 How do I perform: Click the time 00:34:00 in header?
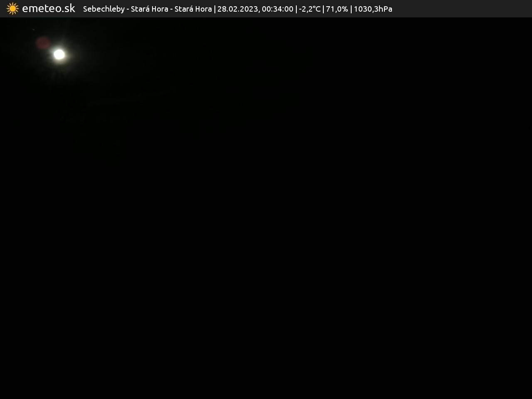(x=277, y=9)
